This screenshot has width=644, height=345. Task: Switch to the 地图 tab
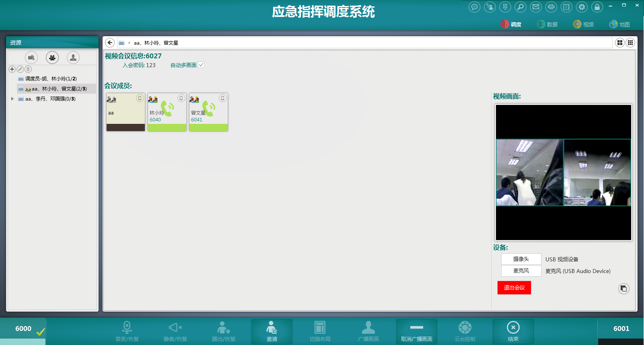[619, 25]
